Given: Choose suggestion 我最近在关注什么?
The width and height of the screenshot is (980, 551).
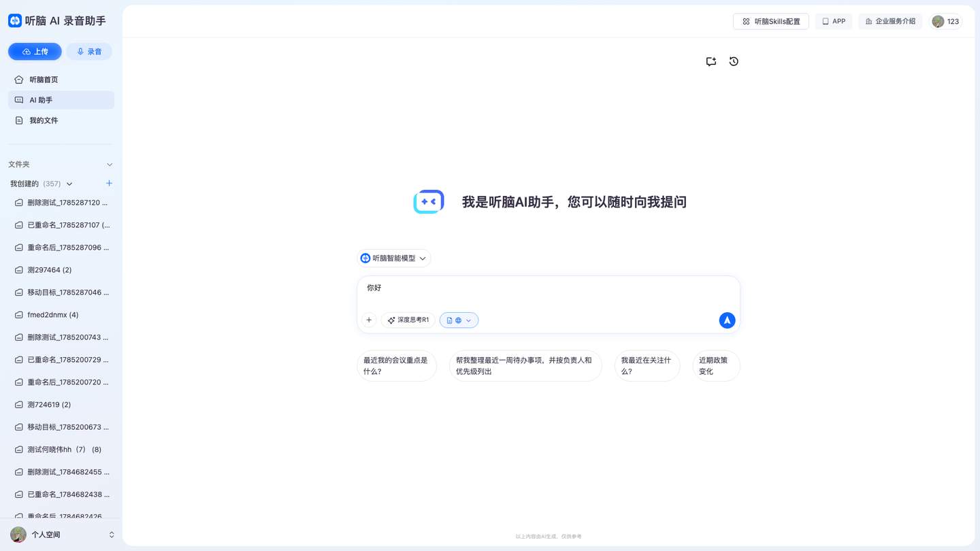Looking at the screenshot, I should point(647,366).
